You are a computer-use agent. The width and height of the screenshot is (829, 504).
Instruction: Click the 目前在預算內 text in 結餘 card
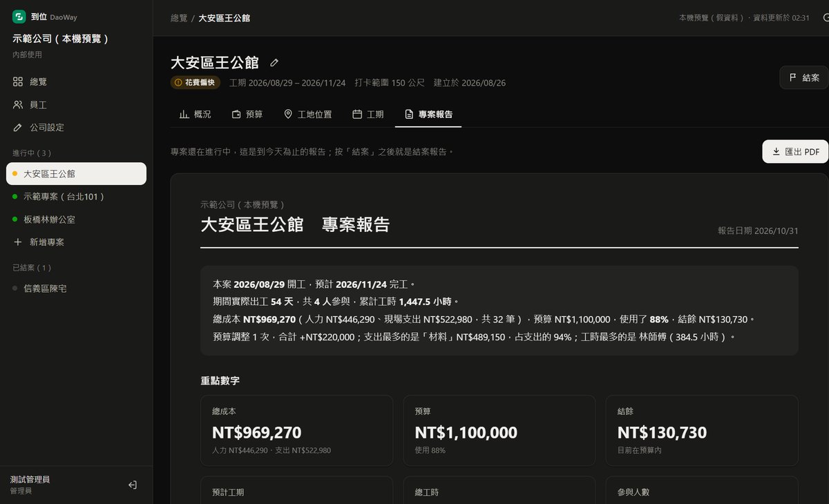tap(640, 451)
